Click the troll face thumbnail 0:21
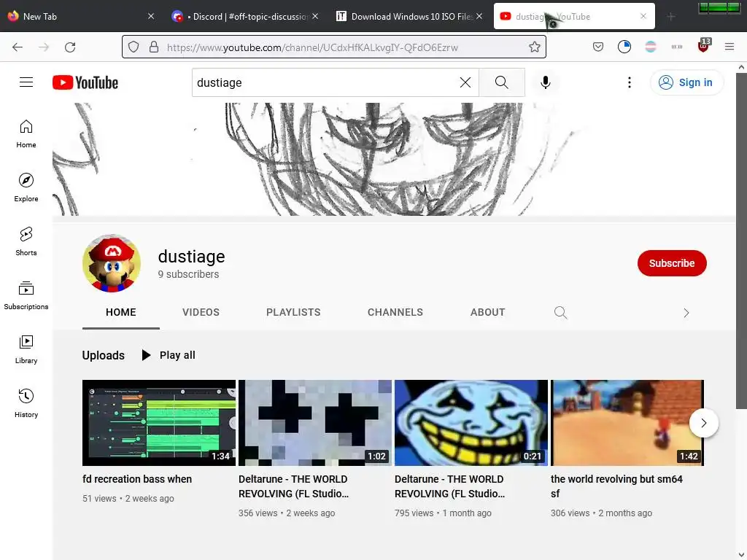The width and height of the screenshot is (747, 560). [x=471, y=422]
